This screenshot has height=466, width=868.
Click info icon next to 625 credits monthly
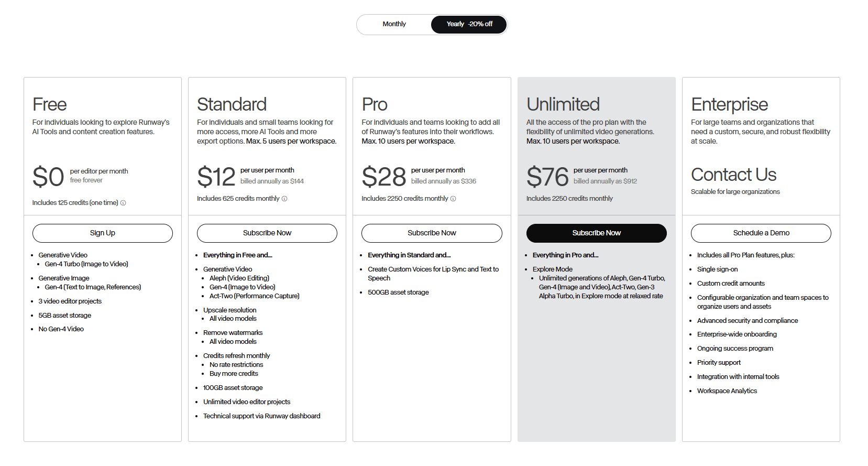pyautogui.click(x=284, y=199)
